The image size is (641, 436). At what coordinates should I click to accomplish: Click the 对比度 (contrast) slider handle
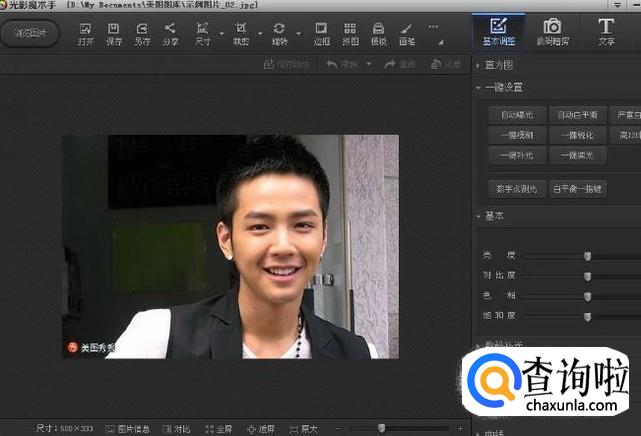coord(587,276)
